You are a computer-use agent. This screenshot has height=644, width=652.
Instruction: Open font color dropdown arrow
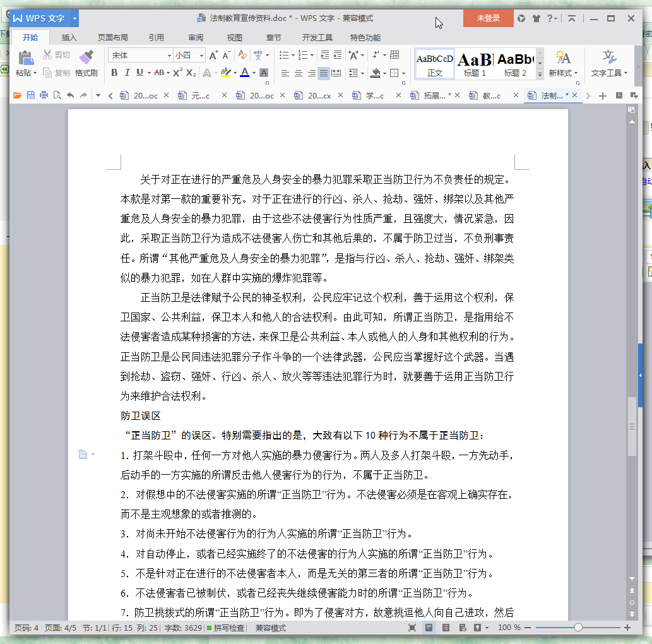254,73
